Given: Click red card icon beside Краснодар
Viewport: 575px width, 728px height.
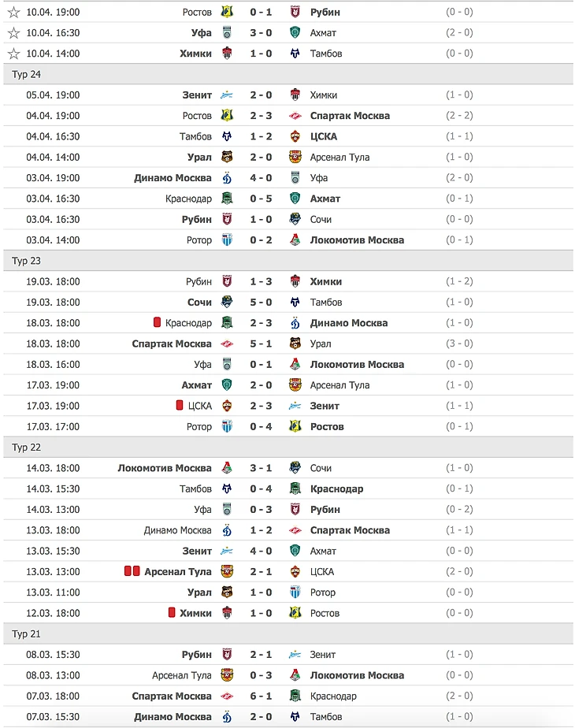Looking at the screenshot, I should 158,323.
